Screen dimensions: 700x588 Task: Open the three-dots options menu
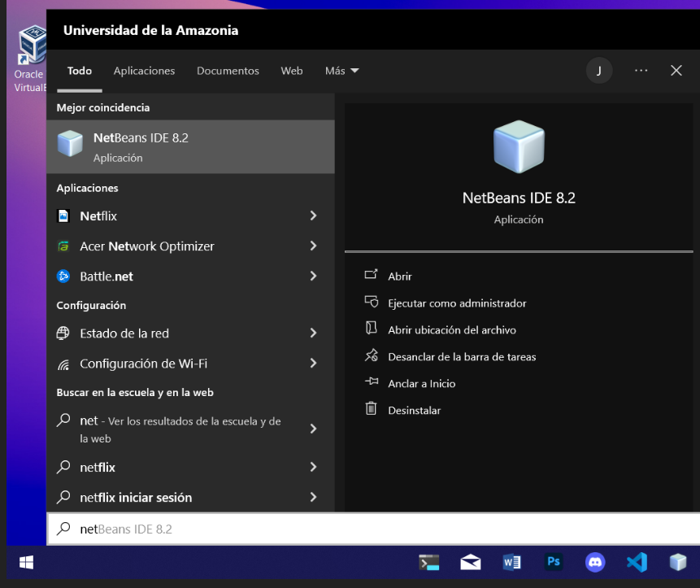tap(641, 71)
